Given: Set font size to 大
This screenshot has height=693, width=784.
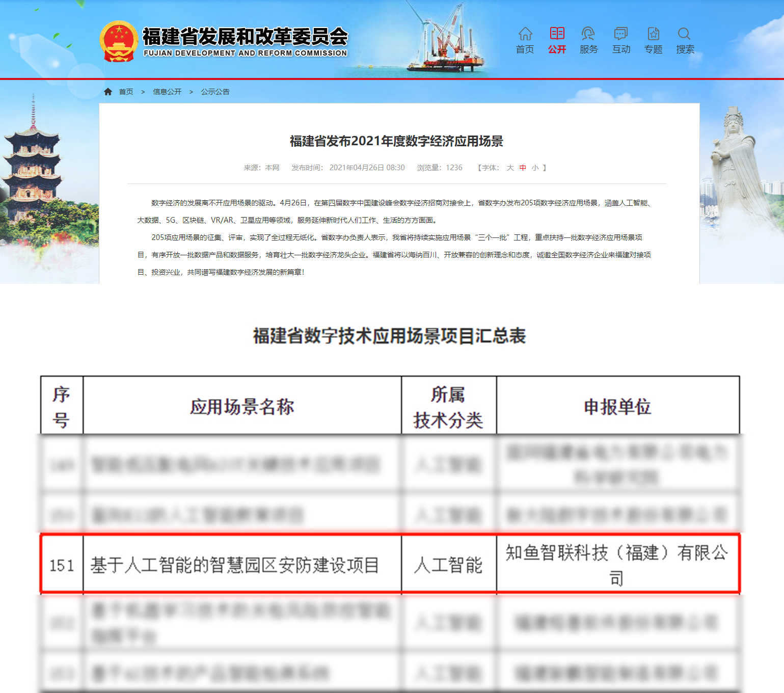Looking at the screenshot, I should pyautogui.click(x=510, y=168).
